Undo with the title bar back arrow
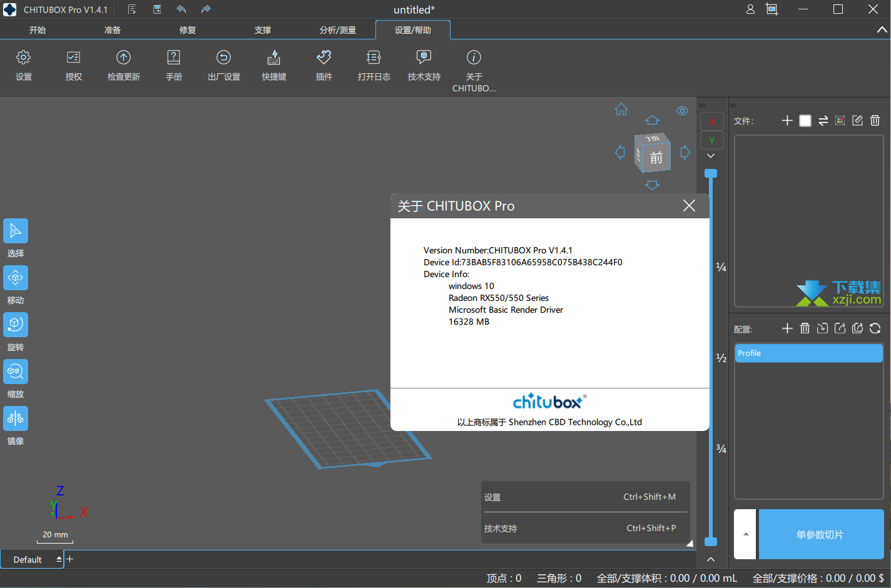This screenshot has height=588, width=891. click(181, 9)
